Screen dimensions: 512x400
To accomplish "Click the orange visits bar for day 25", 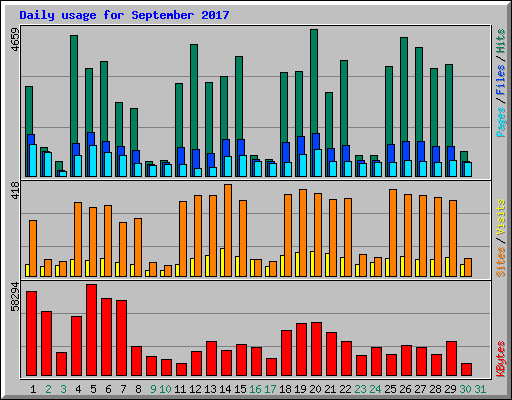I will (393, 233).
